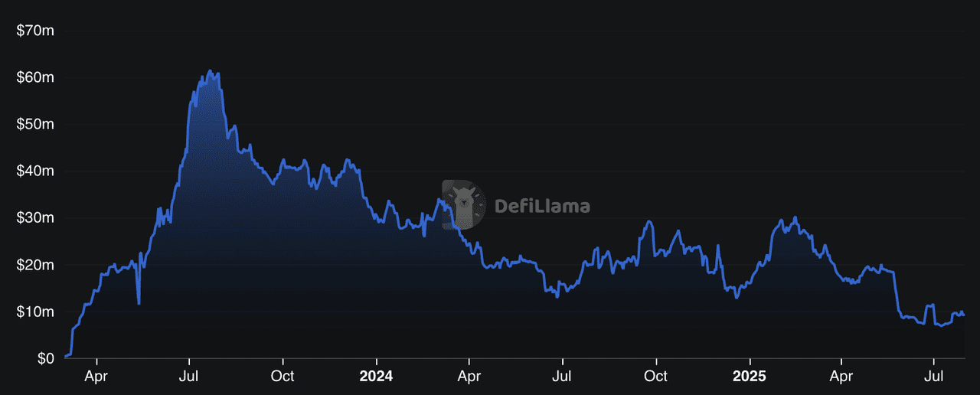Select the $70m y-axis label
Image resolution: width=980 pixels, height=395 pixels.
[x=34, y=31]
